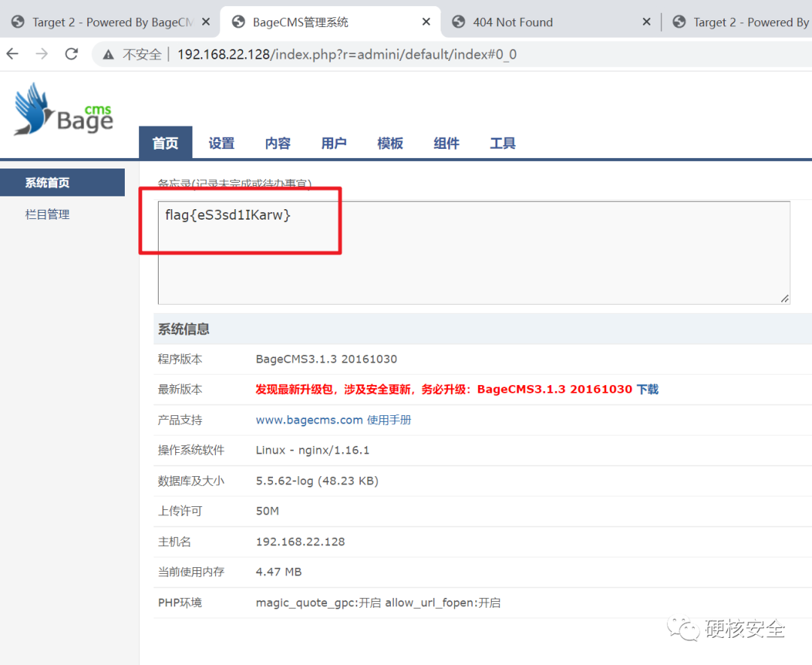The width and height of the screenshot is (812, 665).
Task: Click the PHP环境 row label
Action: [x=180, y=603]
